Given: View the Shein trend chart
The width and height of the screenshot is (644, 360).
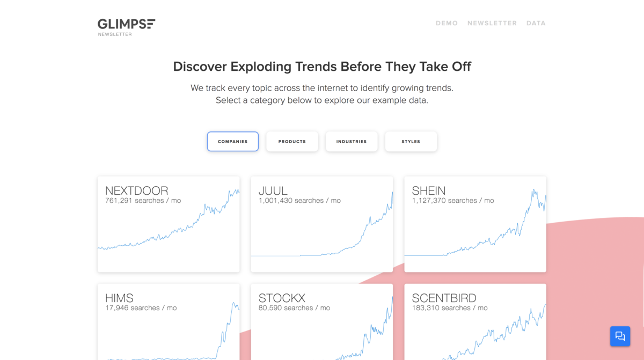Looking at the screenshot, I should [475, 224].
